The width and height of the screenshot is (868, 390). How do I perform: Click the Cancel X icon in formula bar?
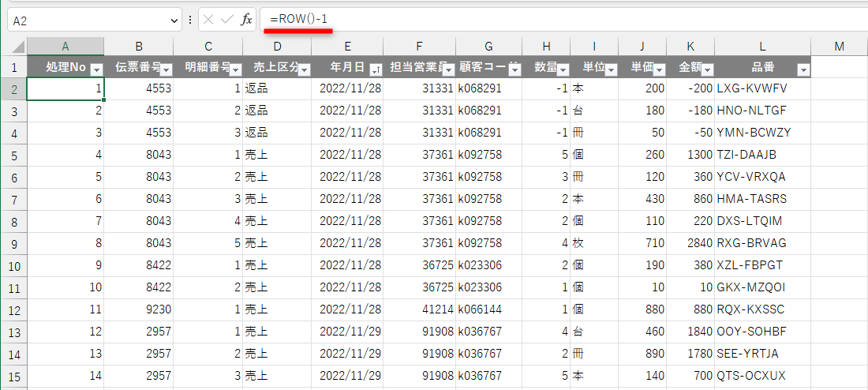click(x=208, y=20)
